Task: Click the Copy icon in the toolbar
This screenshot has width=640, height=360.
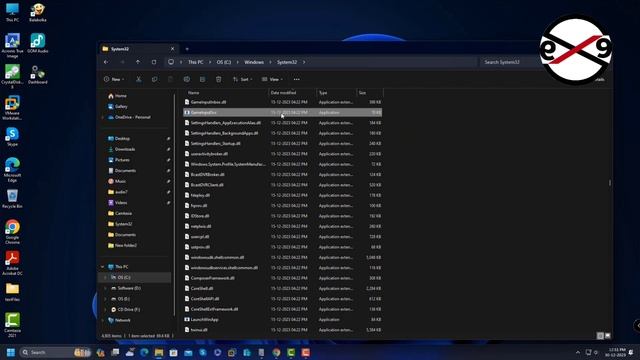Action: 155,79
